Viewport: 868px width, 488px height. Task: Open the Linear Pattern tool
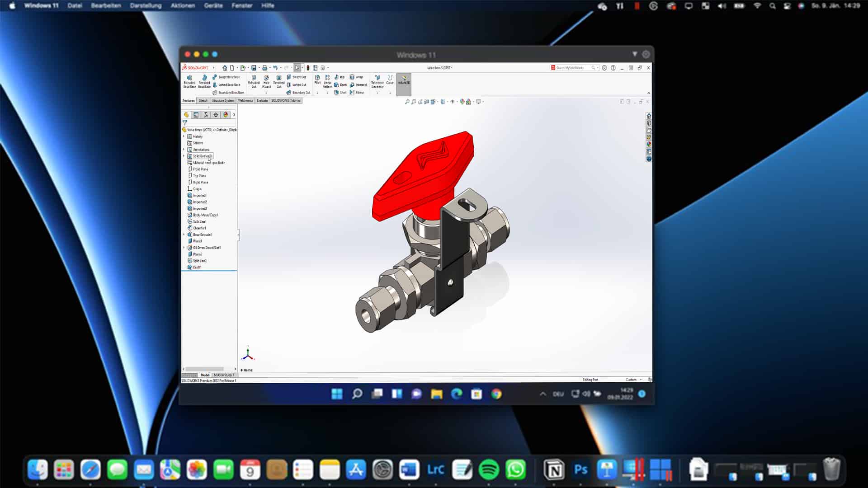click(x=327, y=82)
